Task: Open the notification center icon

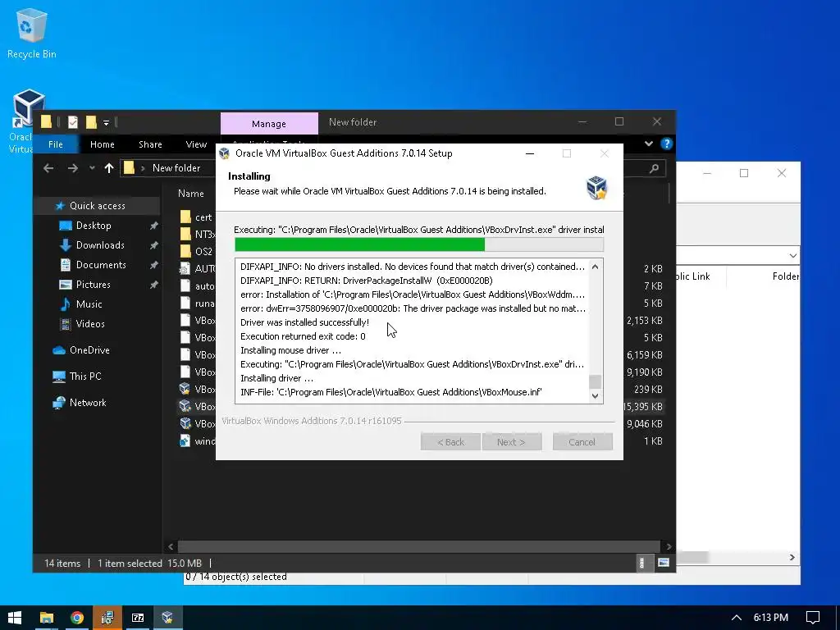Action: click(x=813, y=618)
